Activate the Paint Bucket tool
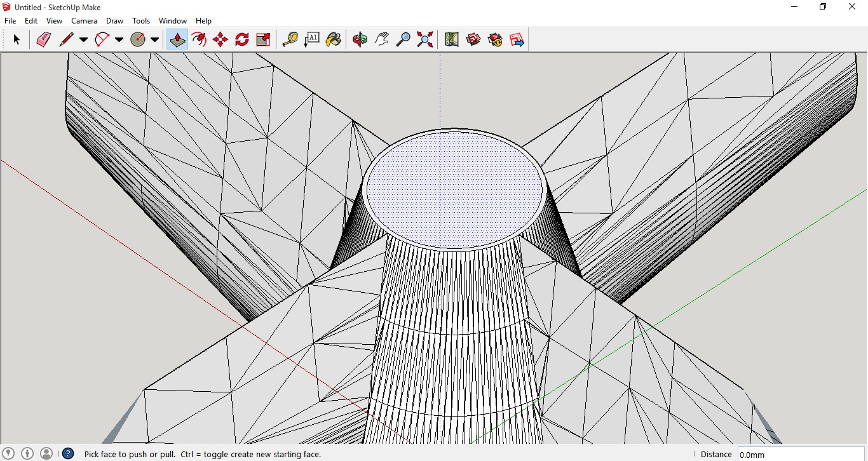868x461 pixels. [x=333, y=39]
